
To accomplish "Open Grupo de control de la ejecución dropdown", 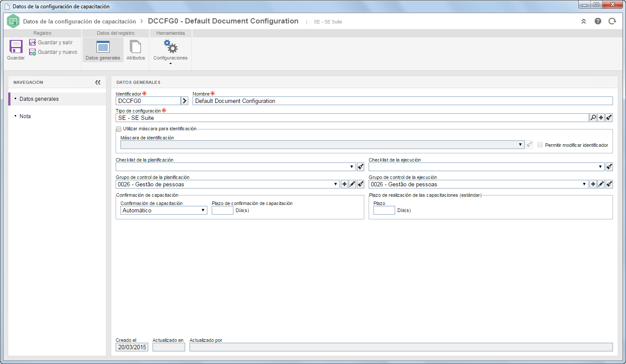I will 478,184.
